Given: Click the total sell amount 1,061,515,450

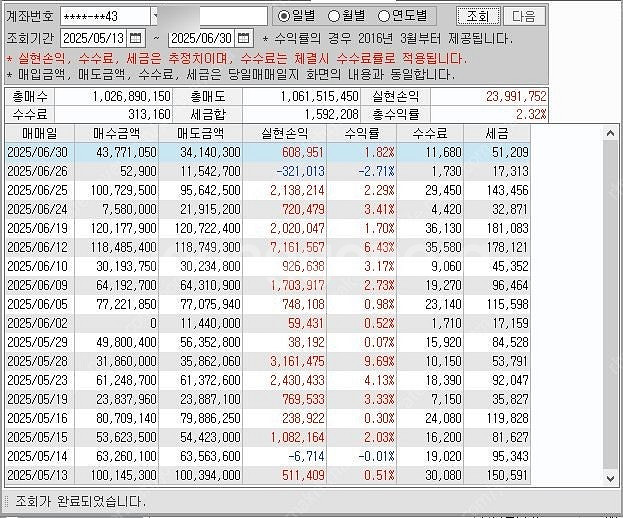Looking at the screenshot, I should point(319,96).
